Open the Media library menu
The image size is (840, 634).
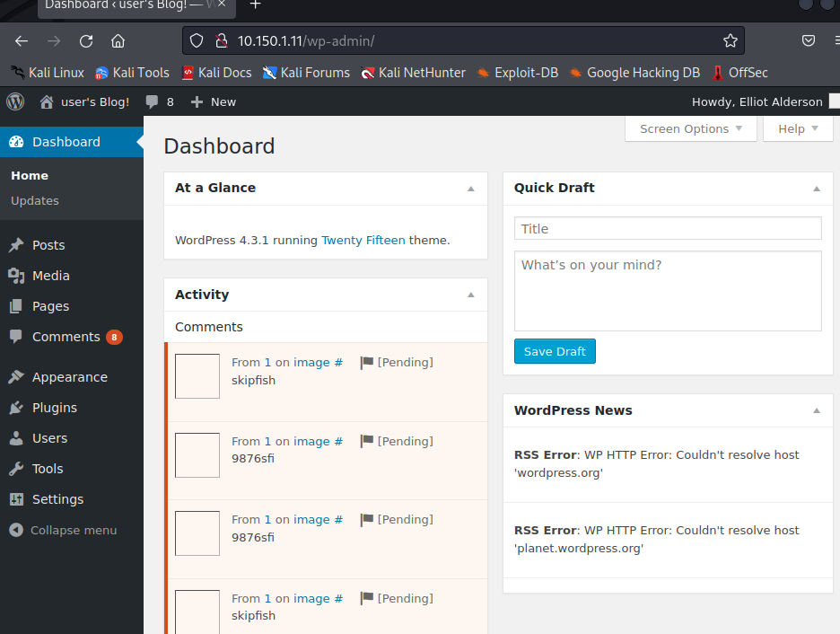coord(51,276)
